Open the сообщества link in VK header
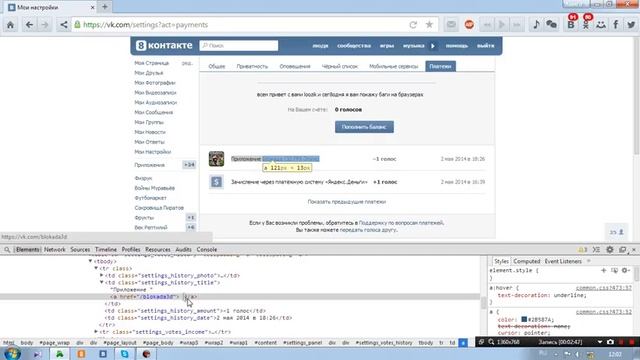 [x=354, y=46]
